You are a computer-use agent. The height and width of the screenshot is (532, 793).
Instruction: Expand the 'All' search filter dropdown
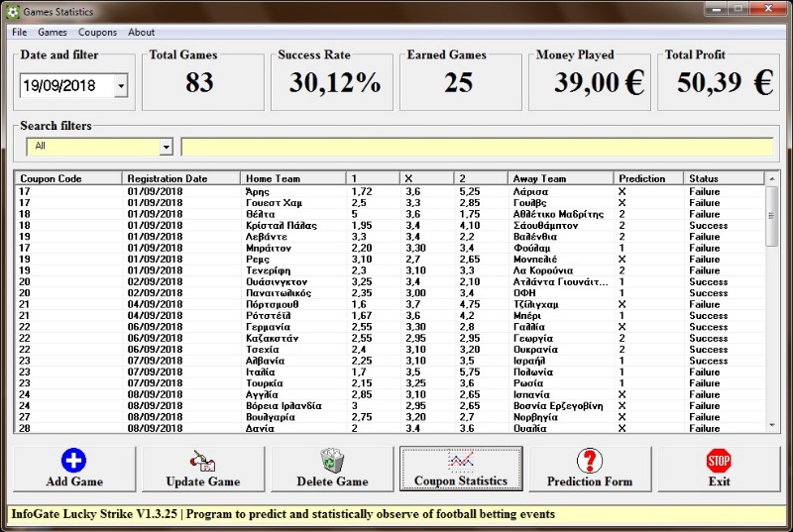[x=166, y=147]
